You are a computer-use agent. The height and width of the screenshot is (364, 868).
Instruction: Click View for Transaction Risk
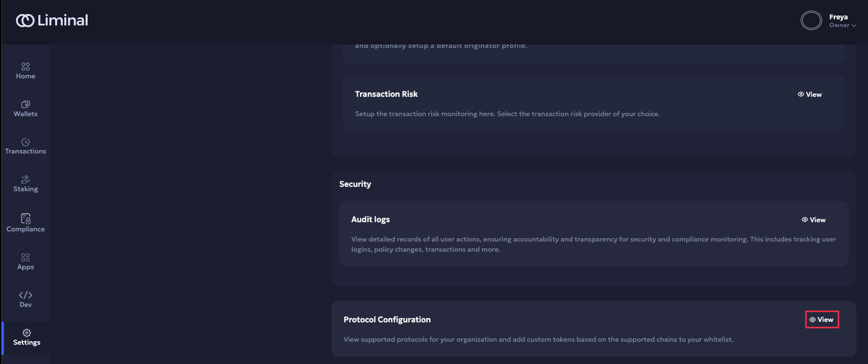809,94
